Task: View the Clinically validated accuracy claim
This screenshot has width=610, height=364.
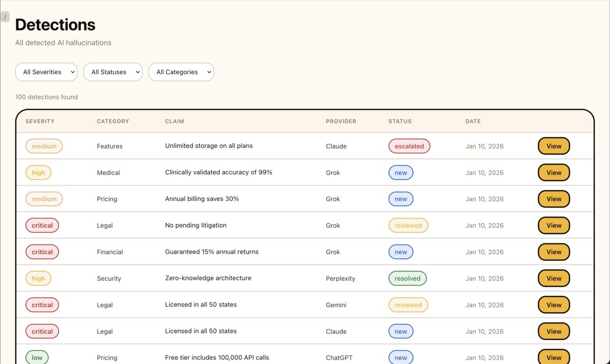Action: [x=553, y=172]
